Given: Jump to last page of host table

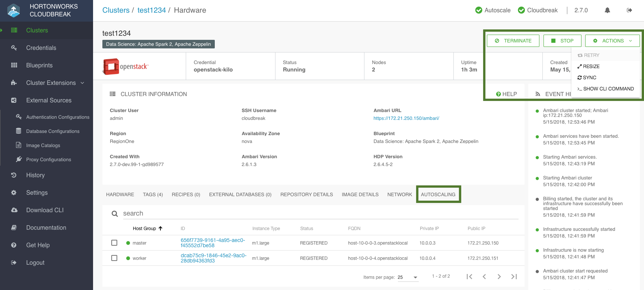Looking at the screenshot, I should click(x=514, y=277).
